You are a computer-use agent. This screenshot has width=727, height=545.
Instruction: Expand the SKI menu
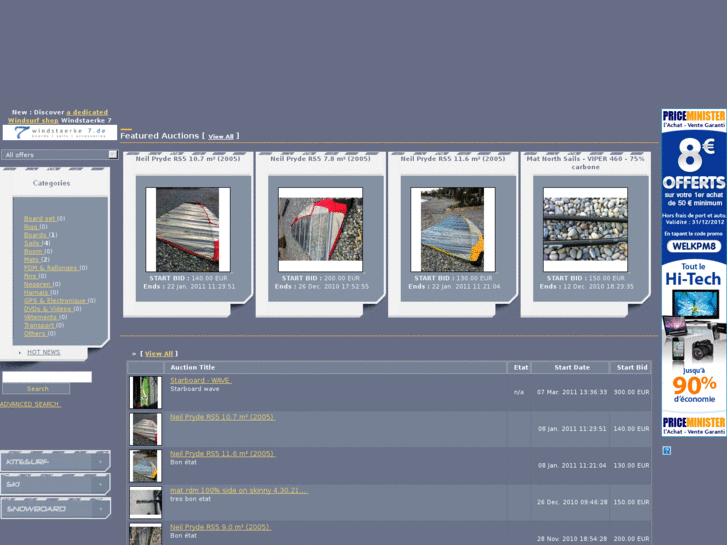click(x=55, y=484)
